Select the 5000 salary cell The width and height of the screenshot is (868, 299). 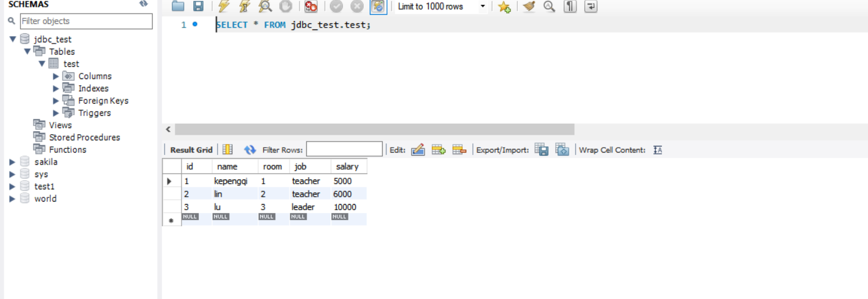[x=349, y=181]
